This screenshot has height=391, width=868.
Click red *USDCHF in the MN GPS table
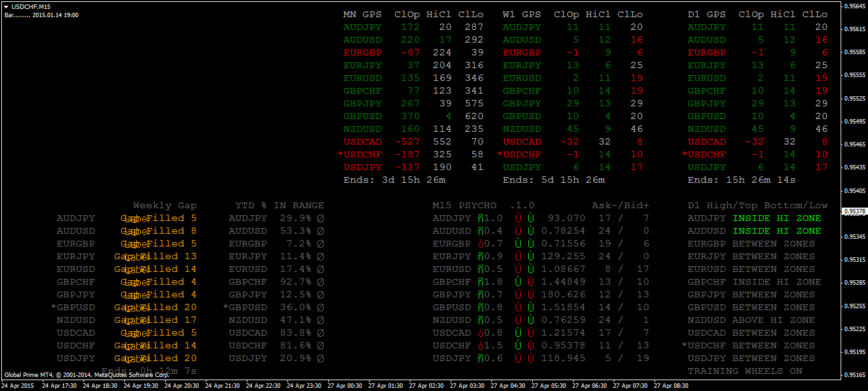tap(359, 154)
